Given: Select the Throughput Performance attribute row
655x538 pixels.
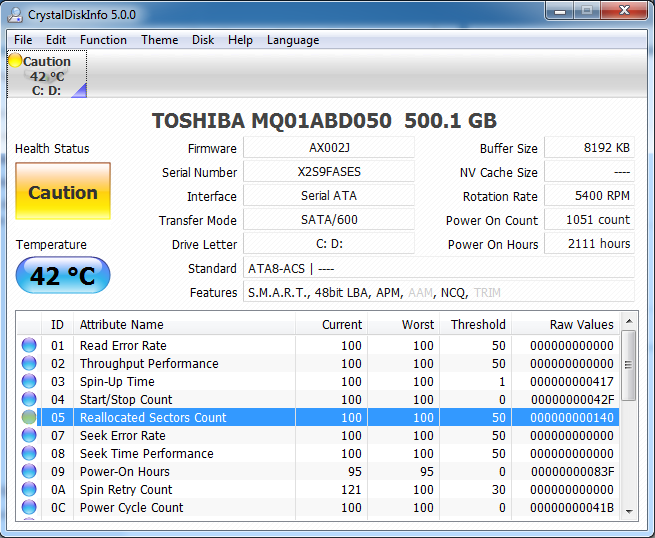Looking at the screenshot, I should [148, 364].
